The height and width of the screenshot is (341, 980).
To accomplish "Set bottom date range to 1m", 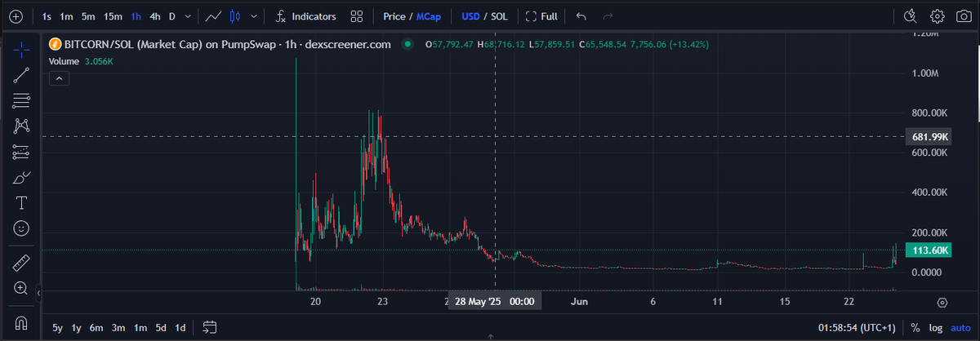I will [x=140, y=328].
